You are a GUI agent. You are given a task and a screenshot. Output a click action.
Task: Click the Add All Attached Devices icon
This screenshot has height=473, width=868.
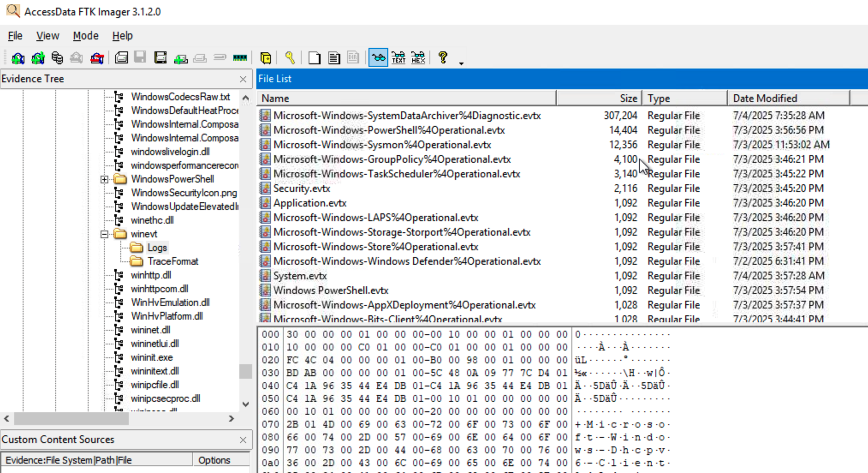click(38, 57)
